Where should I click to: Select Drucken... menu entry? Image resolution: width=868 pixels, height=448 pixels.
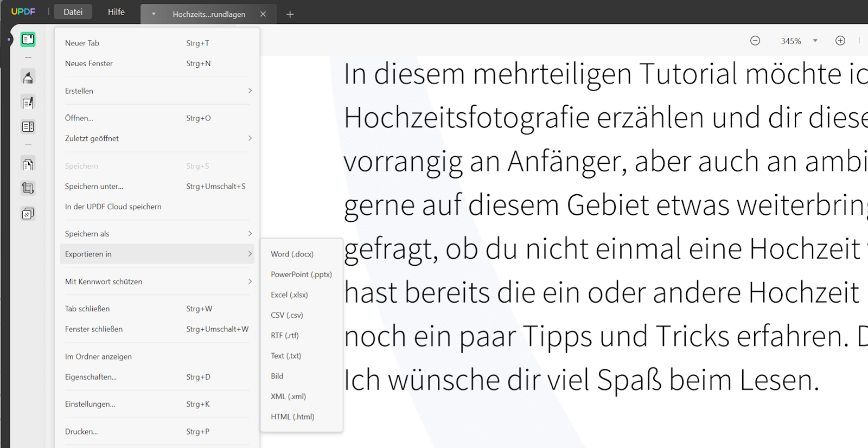157,432
